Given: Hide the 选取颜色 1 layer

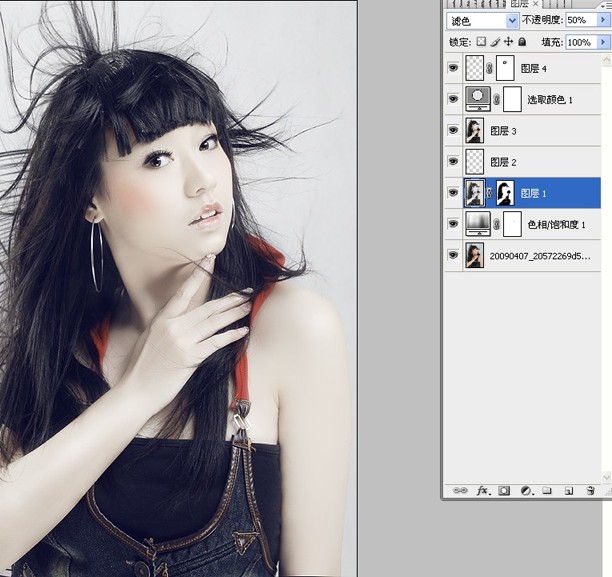Looking at the screenshot, I should [x=453, y=99].
